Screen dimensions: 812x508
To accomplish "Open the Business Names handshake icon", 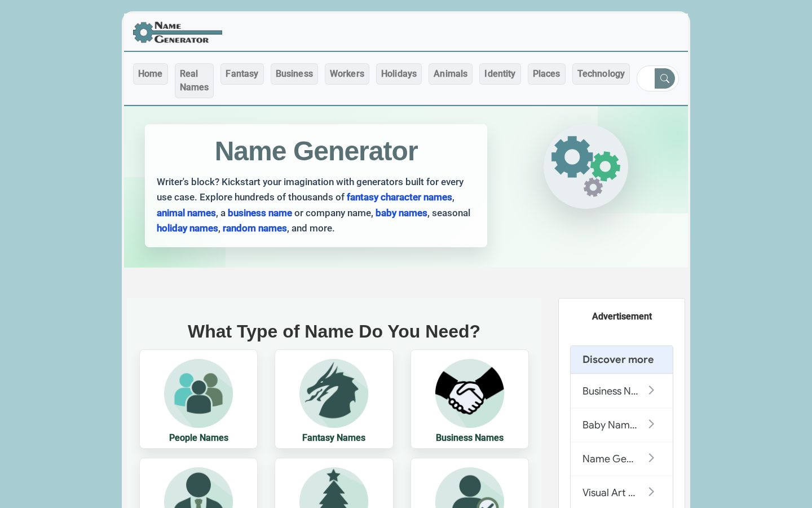I will 470,393.
